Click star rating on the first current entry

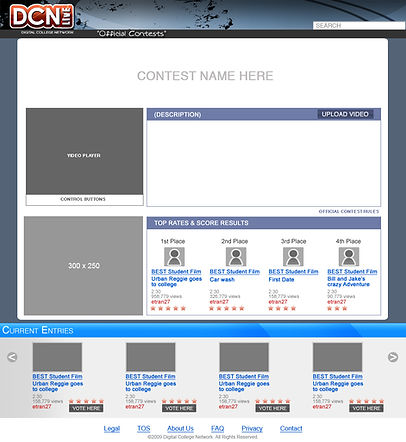point(86,401)
